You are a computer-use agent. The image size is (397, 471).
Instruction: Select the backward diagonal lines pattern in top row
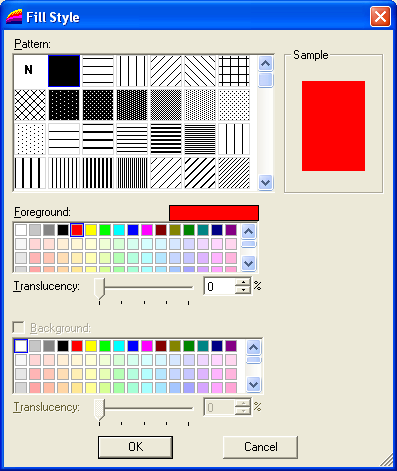[x=200, y=71]
